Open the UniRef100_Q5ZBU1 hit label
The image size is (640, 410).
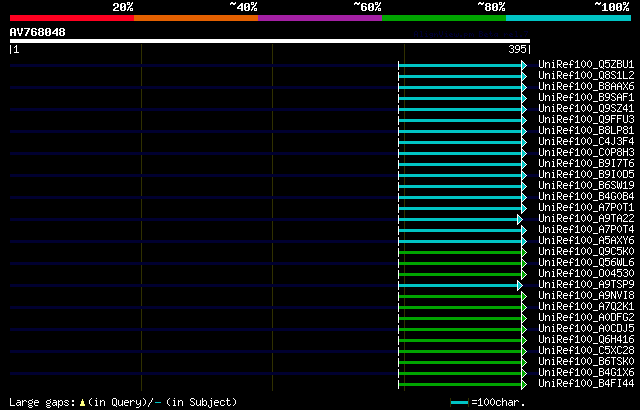(586, 64)
